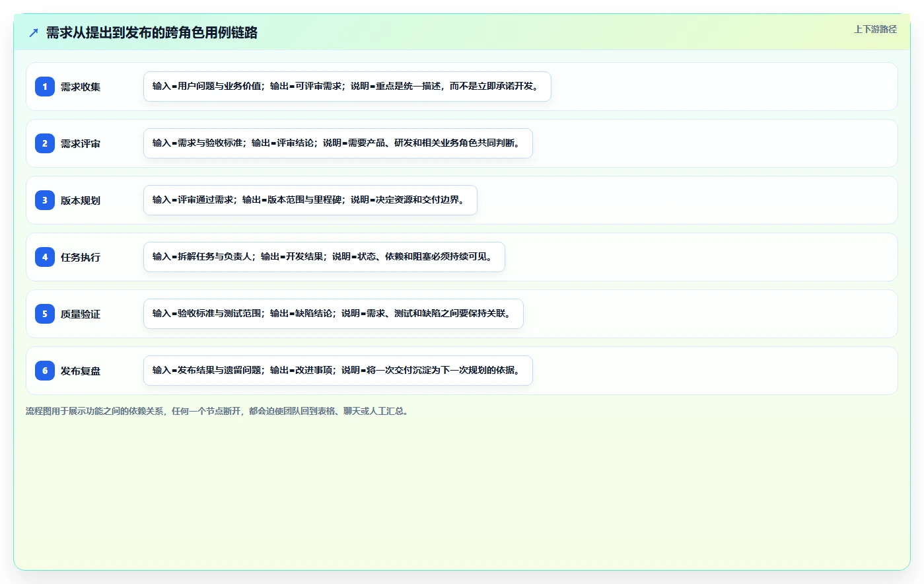This screenshot has width=924, height=584.
Task: Click the step 5 number badge
Action: (x=45, y=314)
